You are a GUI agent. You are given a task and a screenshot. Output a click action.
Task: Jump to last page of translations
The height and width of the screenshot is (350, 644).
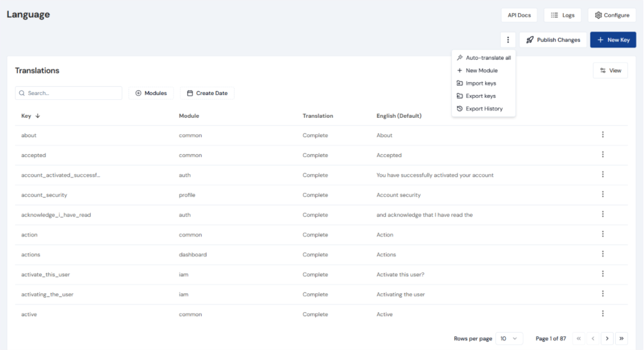coord(621,338)
